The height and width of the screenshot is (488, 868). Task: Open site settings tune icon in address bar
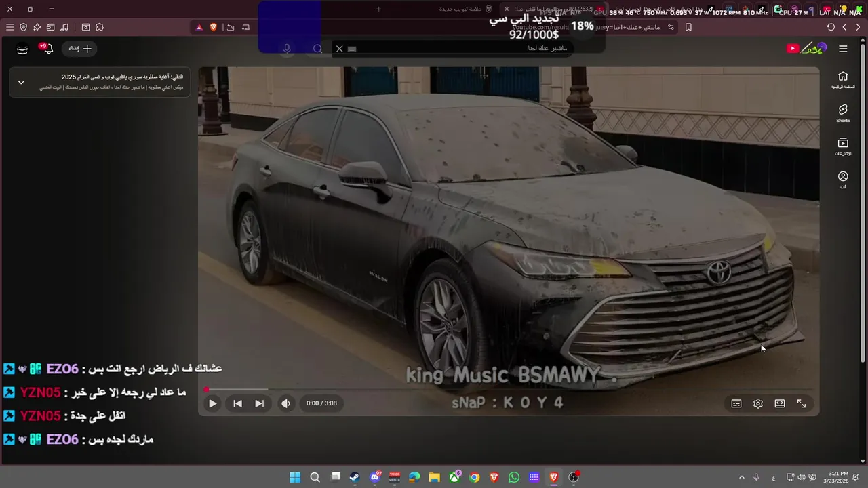pos(671,27)
